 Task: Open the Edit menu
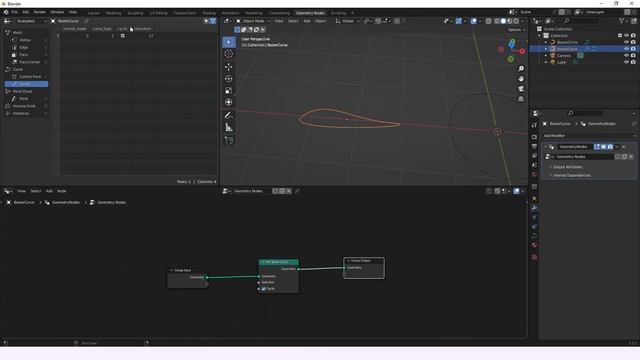pyautogui.click(x=26, y=12)
